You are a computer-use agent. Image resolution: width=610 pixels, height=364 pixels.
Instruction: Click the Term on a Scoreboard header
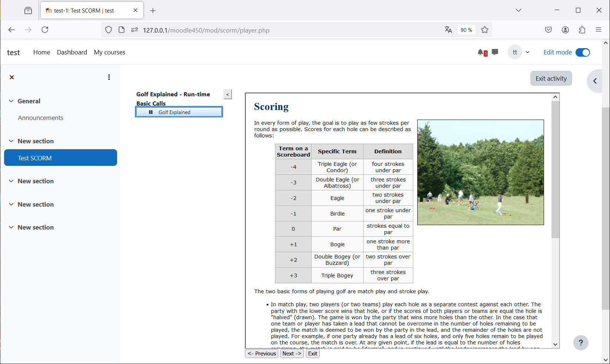294,151
